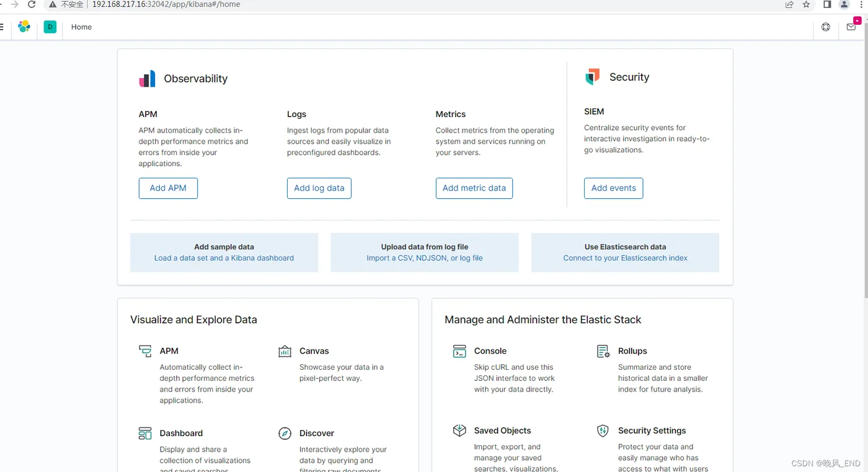
Task: Open the newsfeed mail icon
Action: point(851,27)
